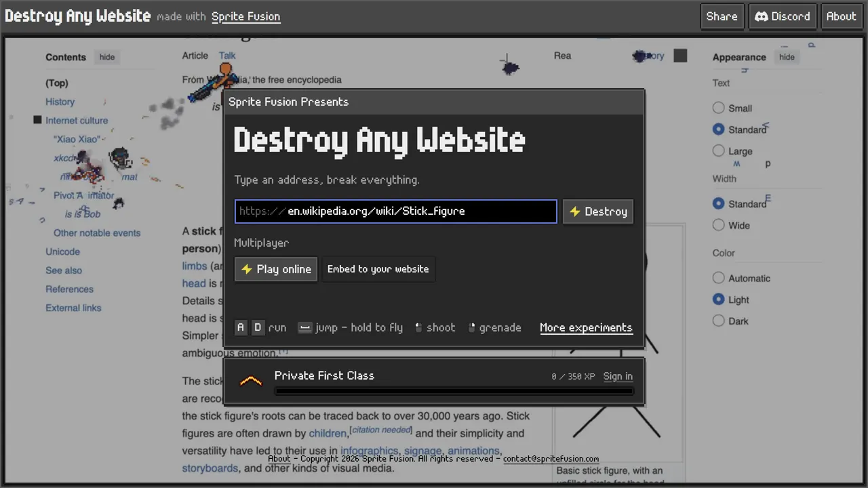Click the mouse icon beside shoot
This screenshot has height=488, width=868.
[x=418, y=327]
